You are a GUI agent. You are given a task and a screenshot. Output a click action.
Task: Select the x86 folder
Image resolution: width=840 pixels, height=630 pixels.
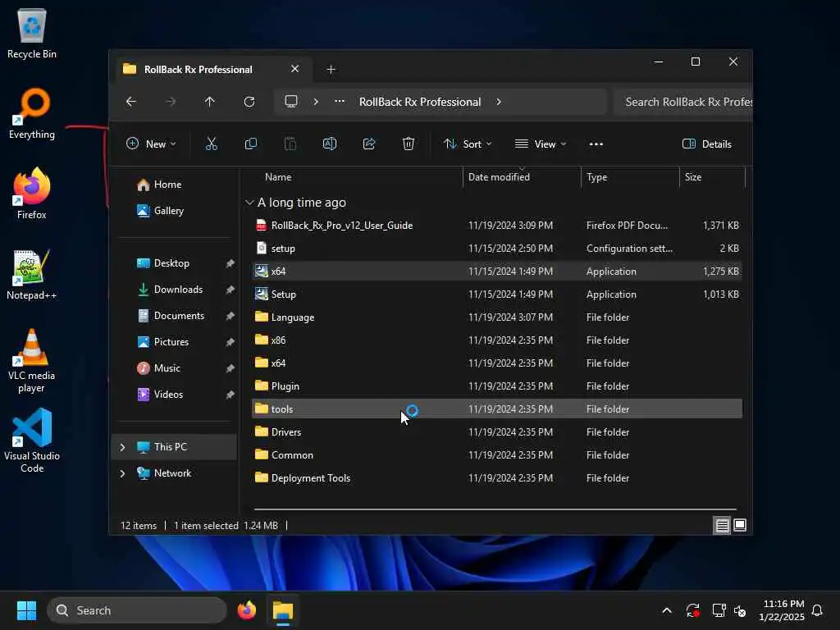[x=497, y=340]
